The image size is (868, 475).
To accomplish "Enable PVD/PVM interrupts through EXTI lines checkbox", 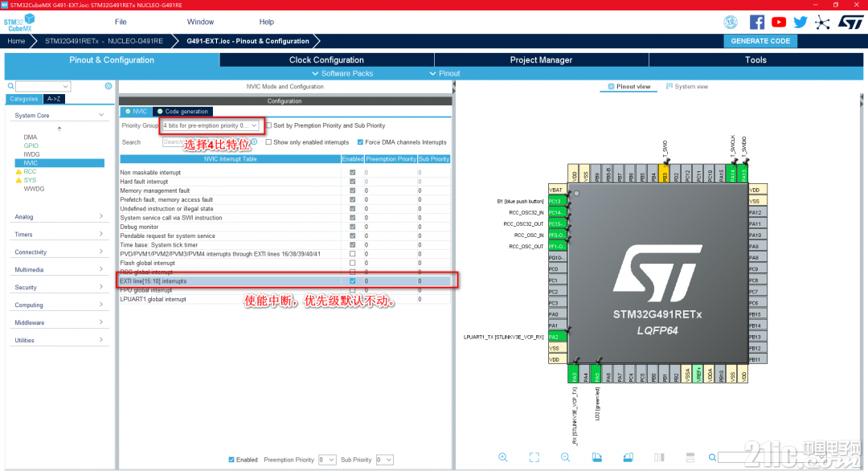I will (x=352, y=254).
